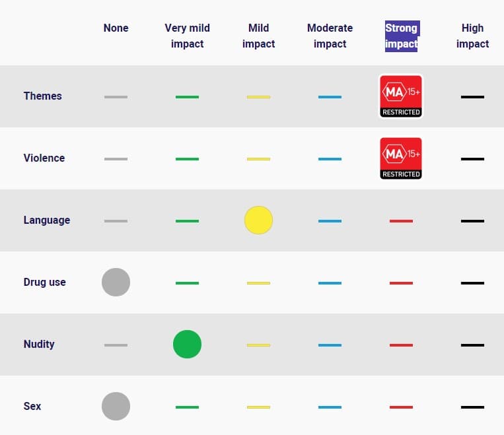Click the grey None dash for Nudity
This screenshot has width=504, height=435.
click(116, 345)
